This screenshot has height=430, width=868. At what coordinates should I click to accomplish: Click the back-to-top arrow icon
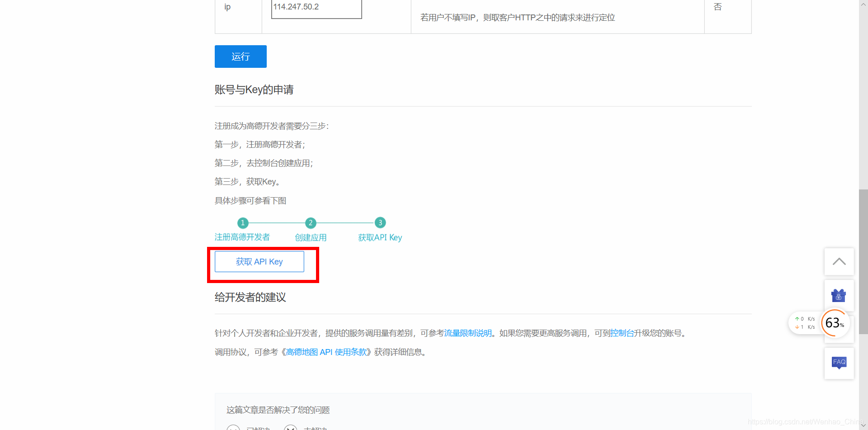(839, 261)
